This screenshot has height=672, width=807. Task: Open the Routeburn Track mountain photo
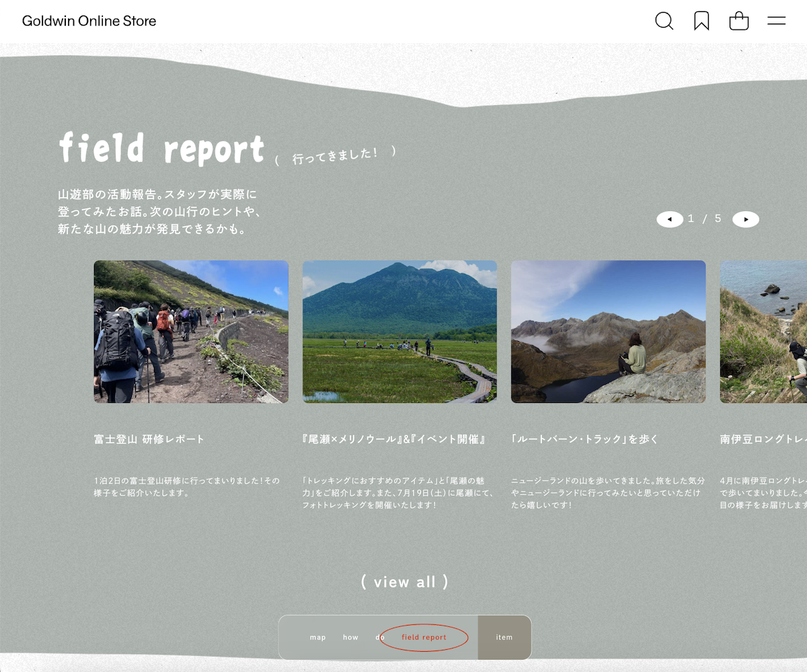pos(608,332)
